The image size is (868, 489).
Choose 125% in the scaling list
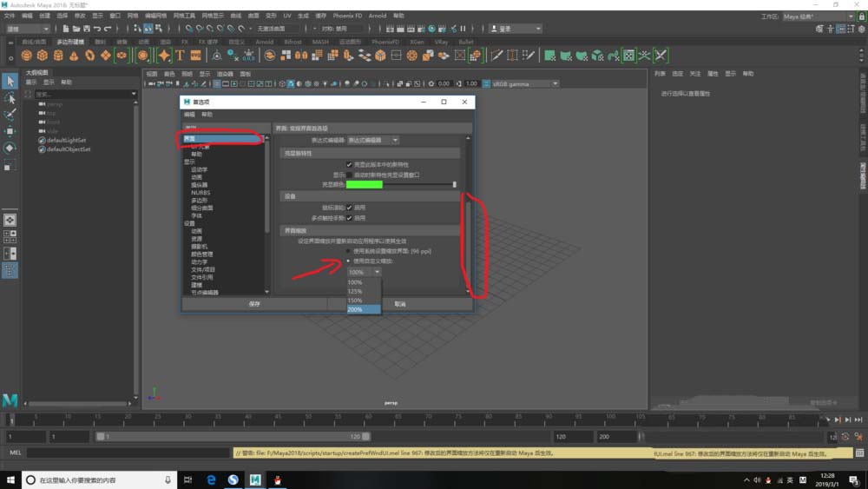pyautogui.click(x=364, y=291)
